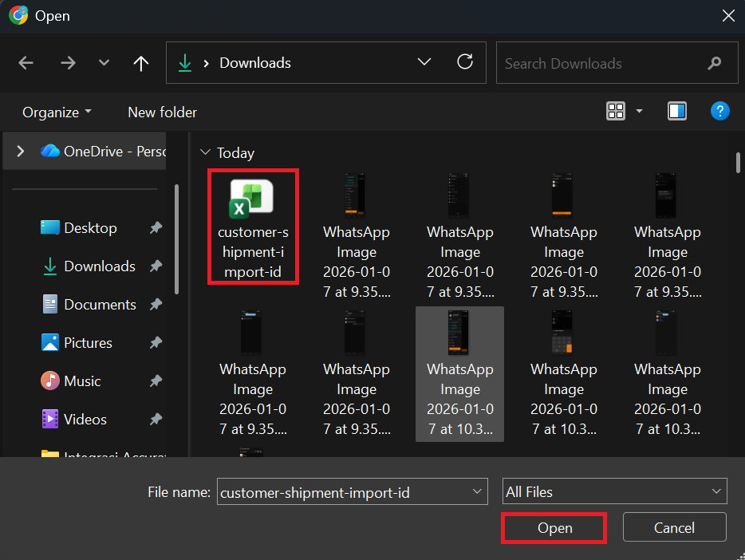Viewport: 745px width, 560px height.
Task: Expand the address bar history dropdown
Action: point(424,62)
